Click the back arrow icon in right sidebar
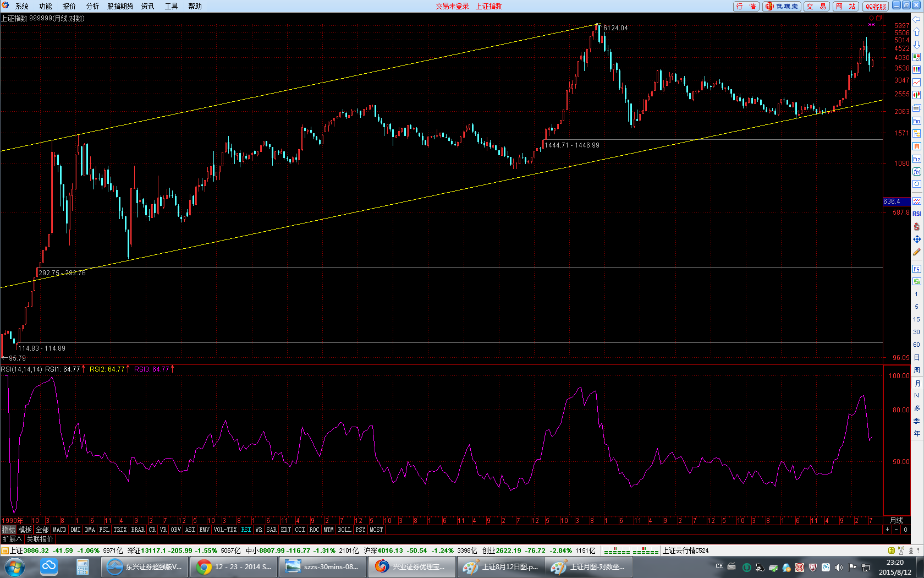This screenshot has width=924, height=578. click(916, 19)
